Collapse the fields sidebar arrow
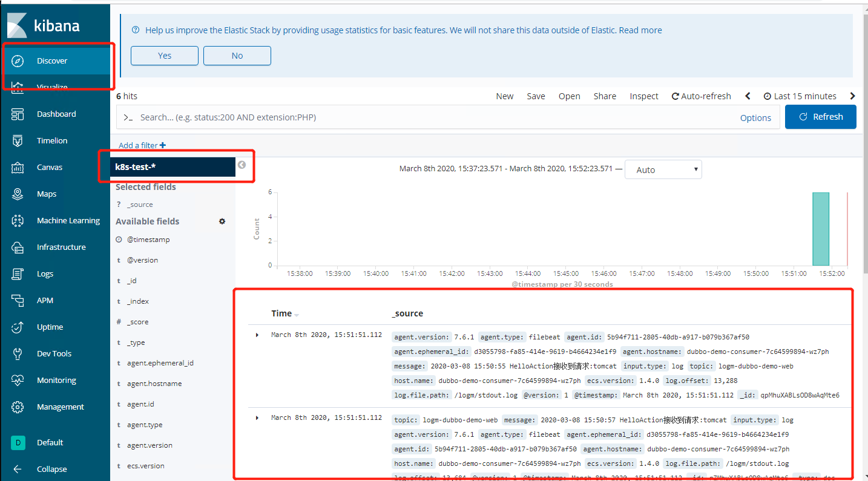 point(242,165)
